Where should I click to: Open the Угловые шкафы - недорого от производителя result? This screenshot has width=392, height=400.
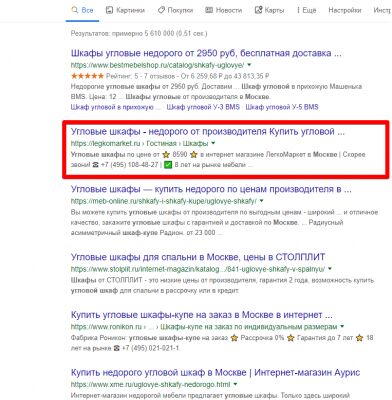click(x=208, y=132)
